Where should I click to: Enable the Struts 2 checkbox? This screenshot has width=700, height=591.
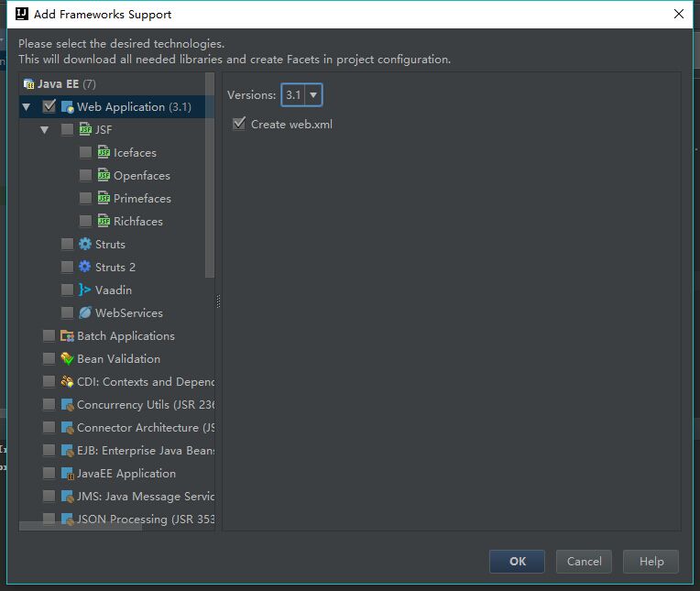67,267
